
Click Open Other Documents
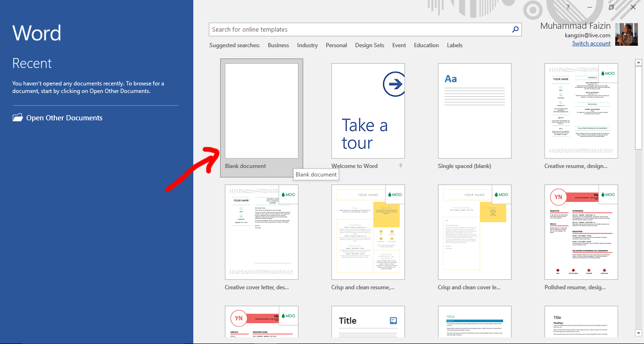click(x=64, y=118)
